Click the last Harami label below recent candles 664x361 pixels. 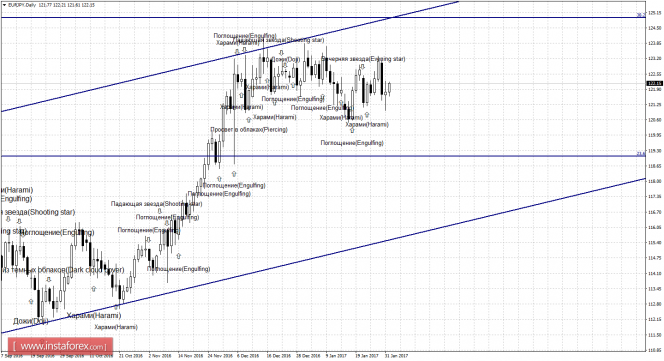(x=367, y=125)
